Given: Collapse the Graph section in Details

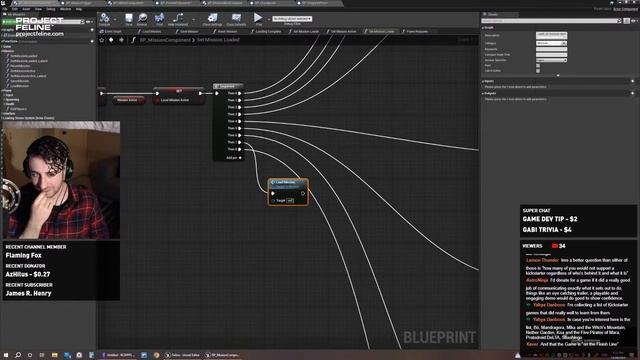Looking at the screenshot, I should pyautogui.click(x=483, y=28).
